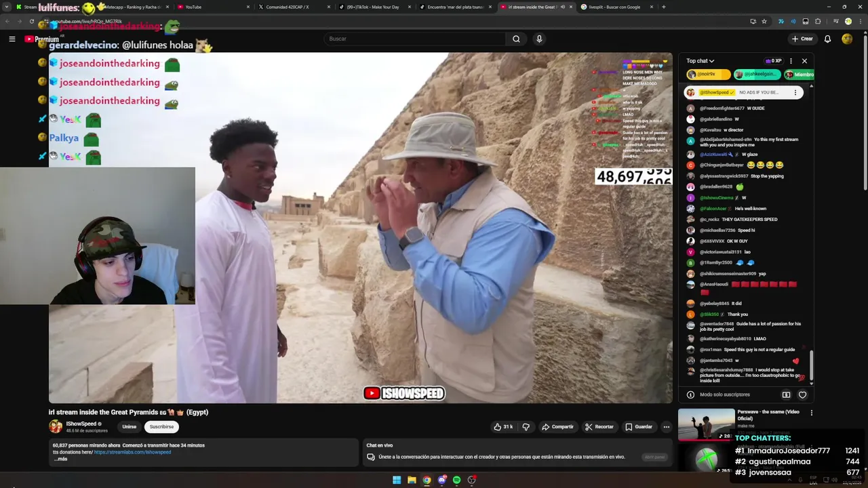Image resolution: width=868 pixels, height=488 pixels.
Task: Click the search magnifier button
Action: point(516,39)
